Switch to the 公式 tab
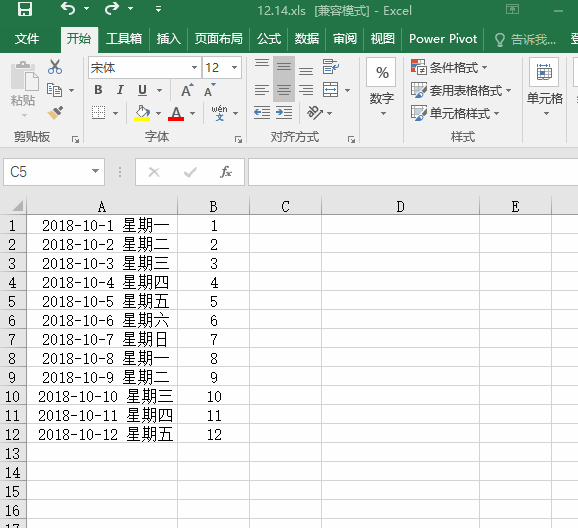Image resolution: width=578 pixels, height=528 pixels. click(269, 38)
